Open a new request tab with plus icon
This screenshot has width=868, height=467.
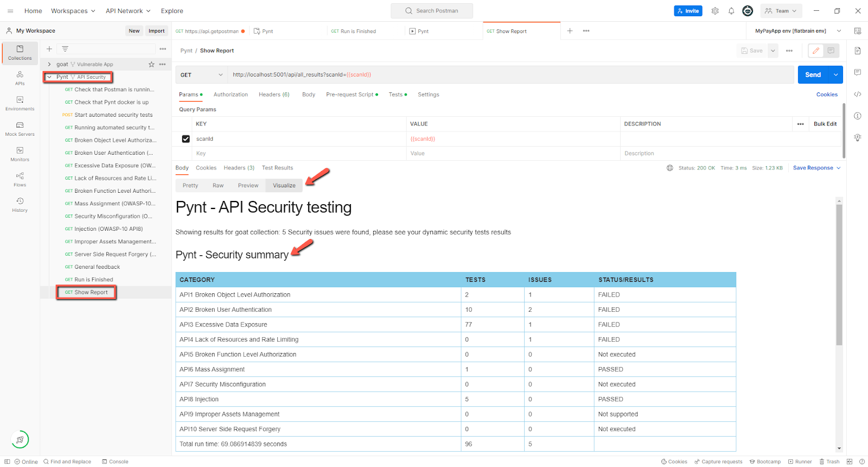(570, 31)
